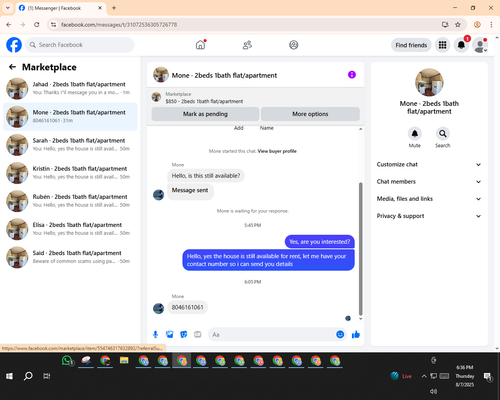Open the Rubén conversation
The image size is (500, 400).
(x=70, y=201)
